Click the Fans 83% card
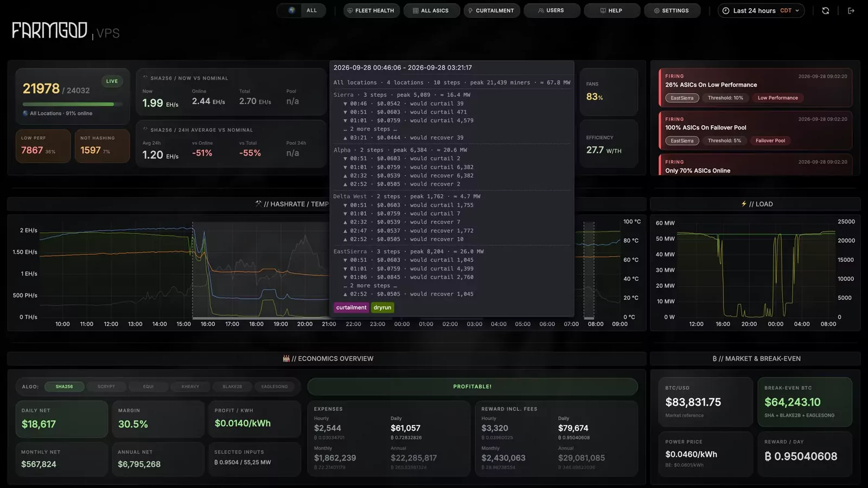The width and height of the screenshot is (868, 488). (x=609, y=92)
